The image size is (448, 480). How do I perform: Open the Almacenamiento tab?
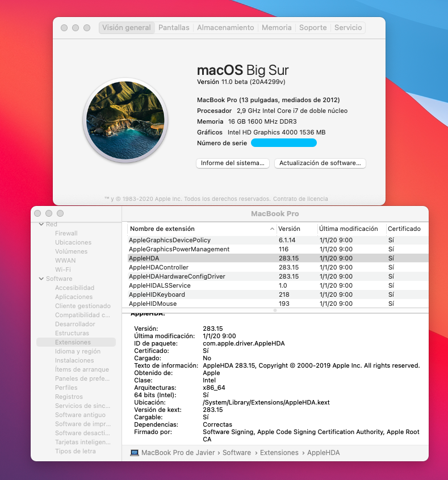(x=225, y=28)
